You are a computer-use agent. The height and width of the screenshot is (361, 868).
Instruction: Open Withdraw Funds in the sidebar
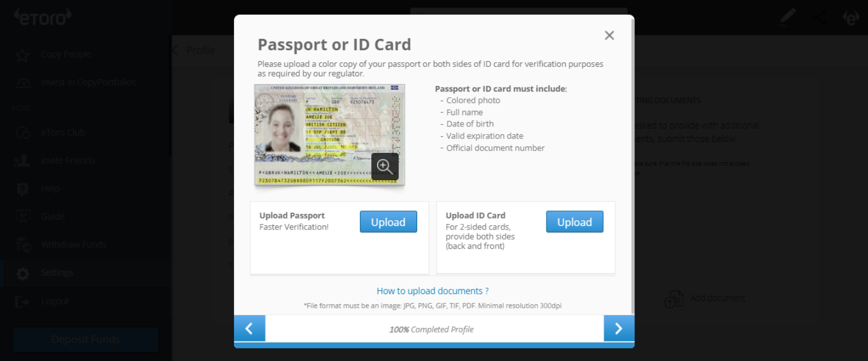73,244
